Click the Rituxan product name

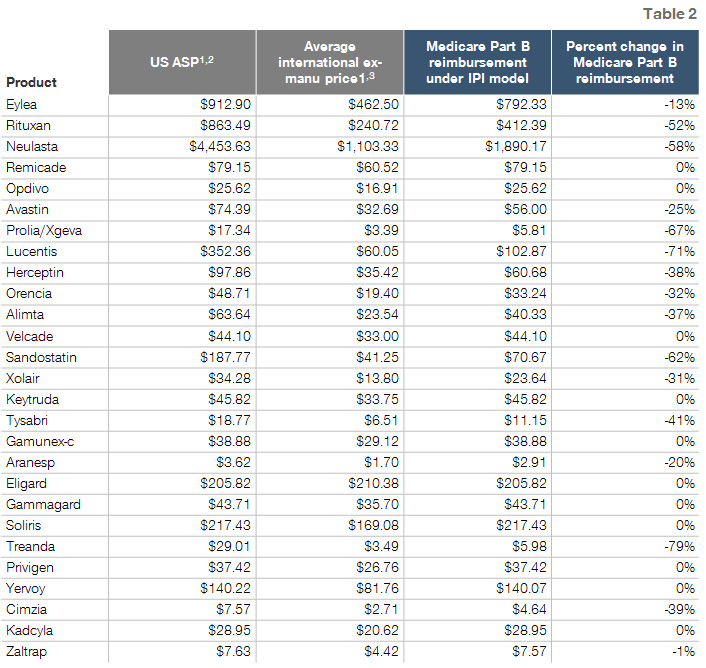point(28,125)
